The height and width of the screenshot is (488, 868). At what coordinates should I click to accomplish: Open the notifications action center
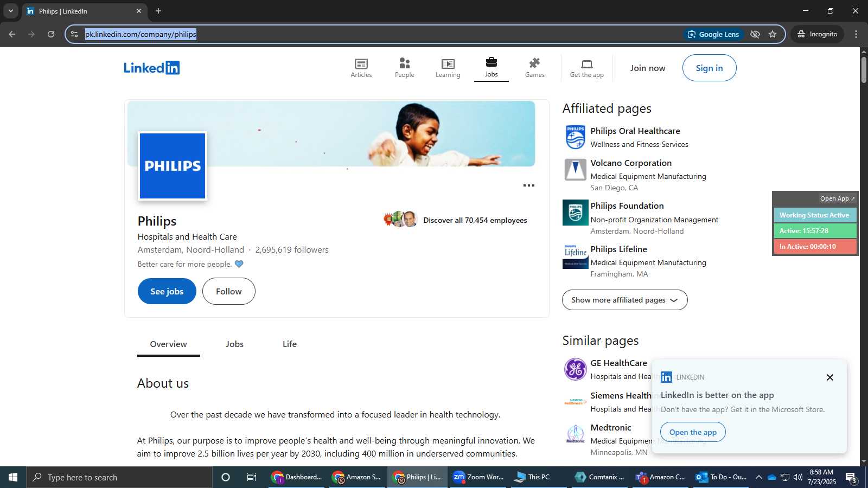click(x=851, y=477)
